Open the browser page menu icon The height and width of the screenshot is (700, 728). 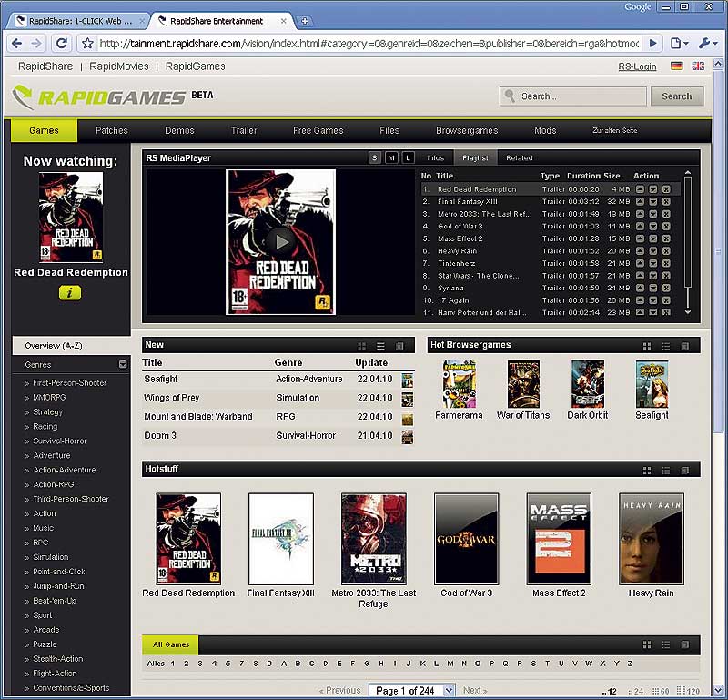(679, 43)
